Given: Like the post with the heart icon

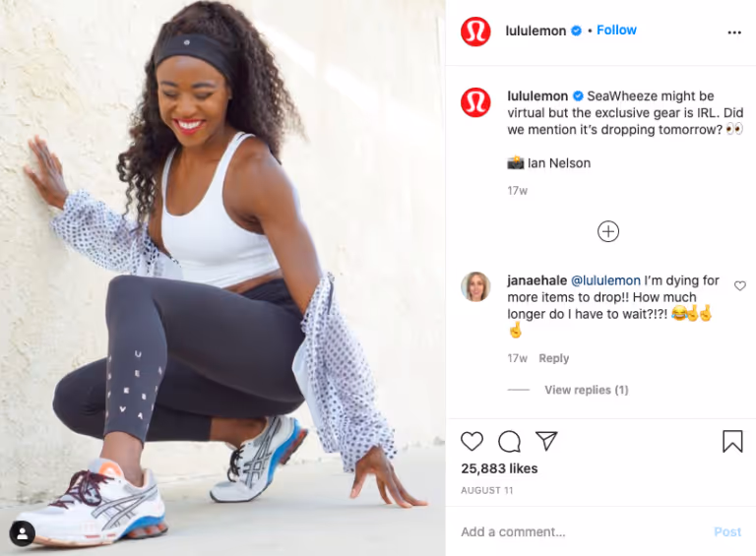Looking at the screenshot, I should (x=472, y=441).
